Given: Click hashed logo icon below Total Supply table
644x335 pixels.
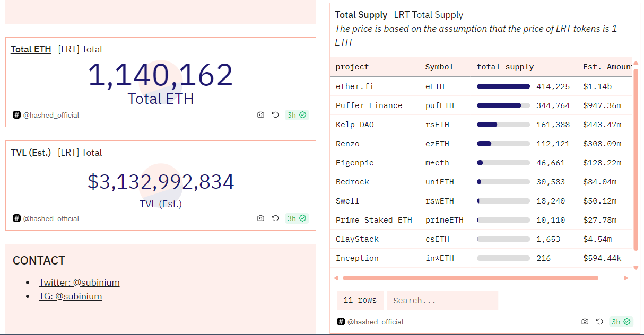Looking at the screenshot, I should 341,322.
